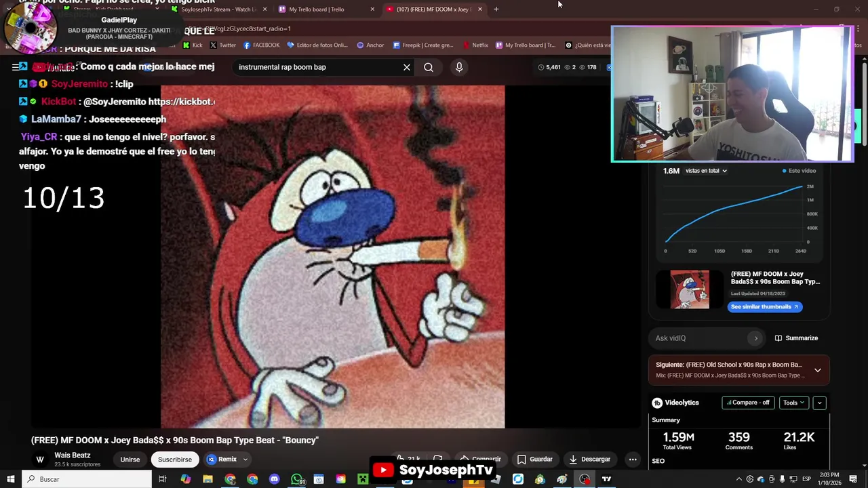The image size is (868, 488).
Task: Click the video title text 'Bouncy'
Action: [x=175, y=441]
